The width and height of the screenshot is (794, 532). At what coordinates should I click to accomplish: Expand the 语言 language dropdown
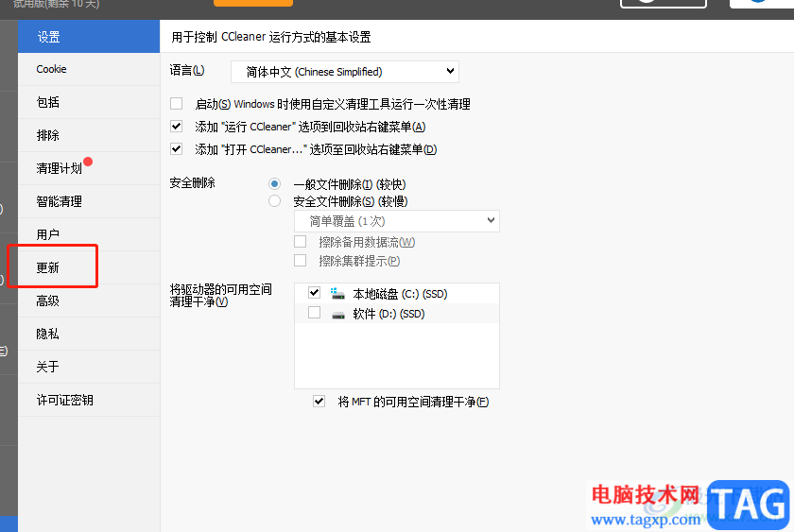[x=345, y=72]
